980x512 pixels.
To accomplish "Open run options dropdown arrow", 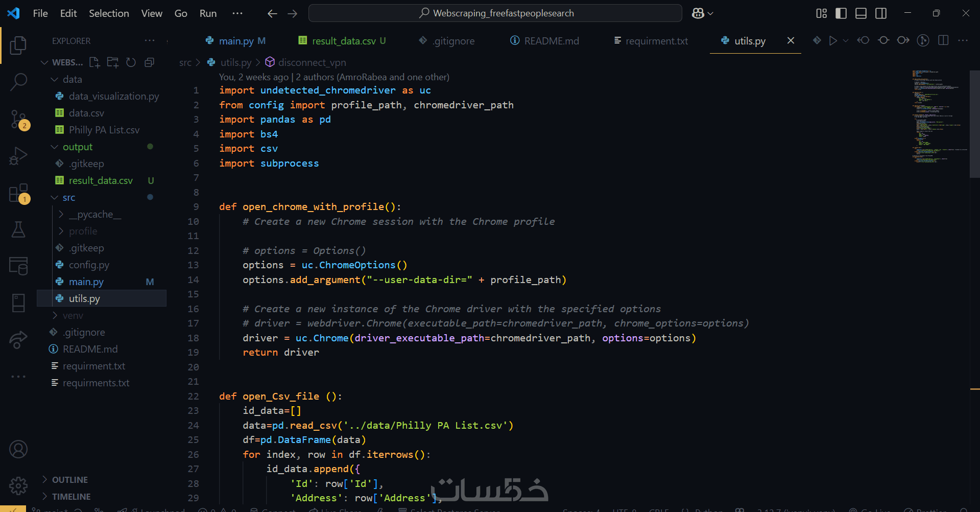I will point(846,40).
